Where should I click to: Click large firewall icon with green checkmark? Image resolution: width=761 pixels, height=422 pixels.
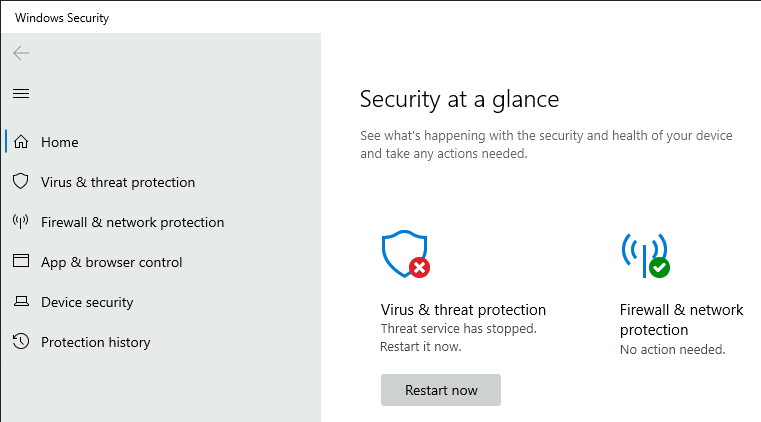644,255
